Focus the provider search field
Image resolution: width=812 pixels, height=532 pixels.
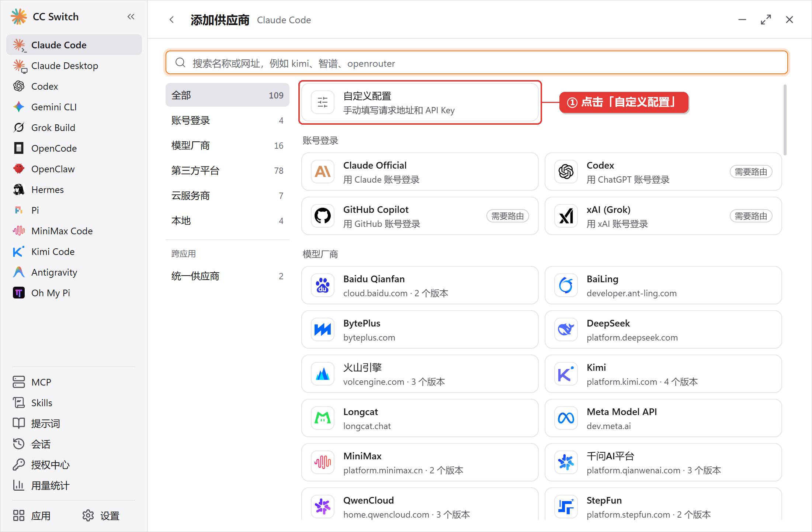[476, 63]
